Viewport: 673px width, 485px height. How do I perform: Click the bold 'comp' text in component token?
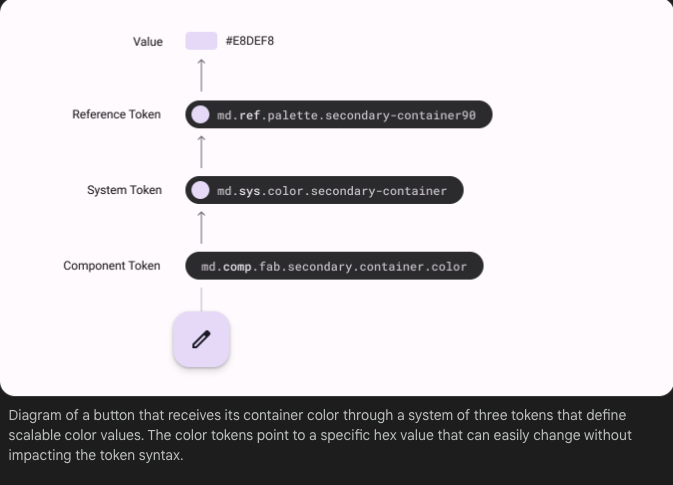pos(237,267)
